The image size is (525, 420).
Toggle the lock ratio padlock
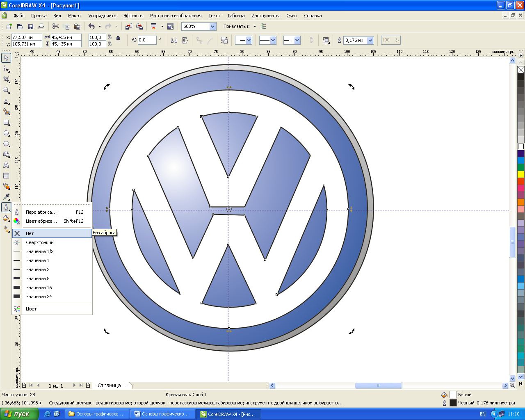(x=118, y=38)
